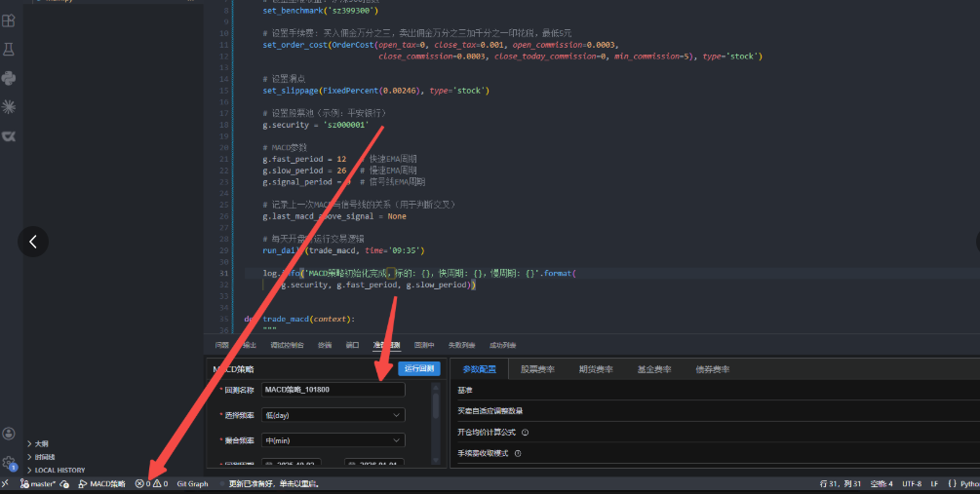Switch to the 期货费率 tab
Viewport: 980px width, 494px height.
596,369
